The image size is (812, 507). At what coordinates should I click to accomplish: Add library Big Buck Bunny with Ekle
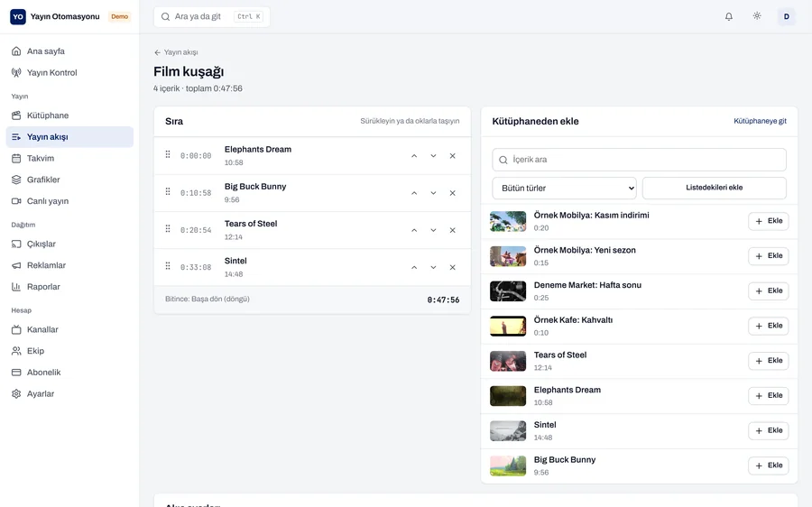pos(769,466)
